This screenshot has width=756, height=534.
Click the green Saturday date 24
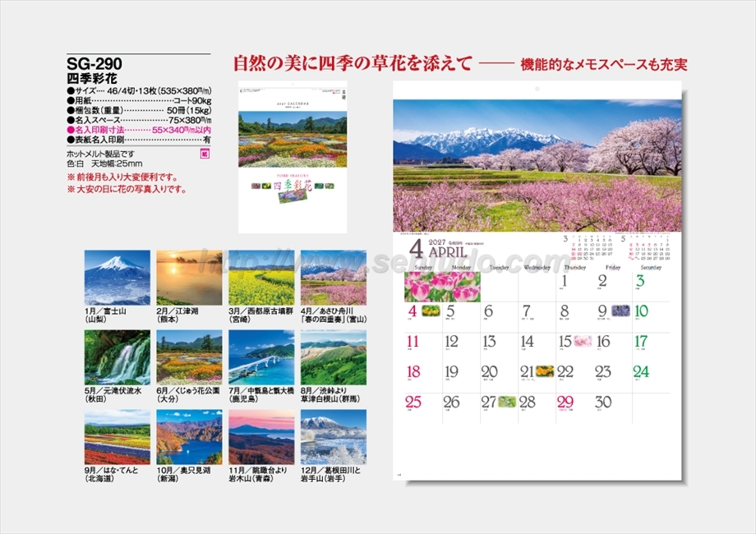pyautogui.click(x=641, y=371)
